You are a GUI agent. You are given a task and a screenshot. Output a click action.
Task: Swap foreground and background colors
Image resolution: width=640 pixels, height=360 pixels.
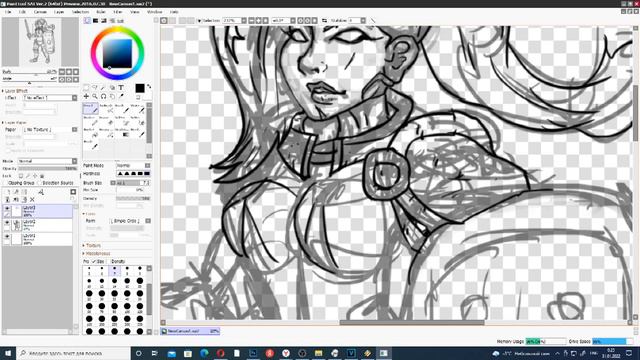tap(149, 86)
